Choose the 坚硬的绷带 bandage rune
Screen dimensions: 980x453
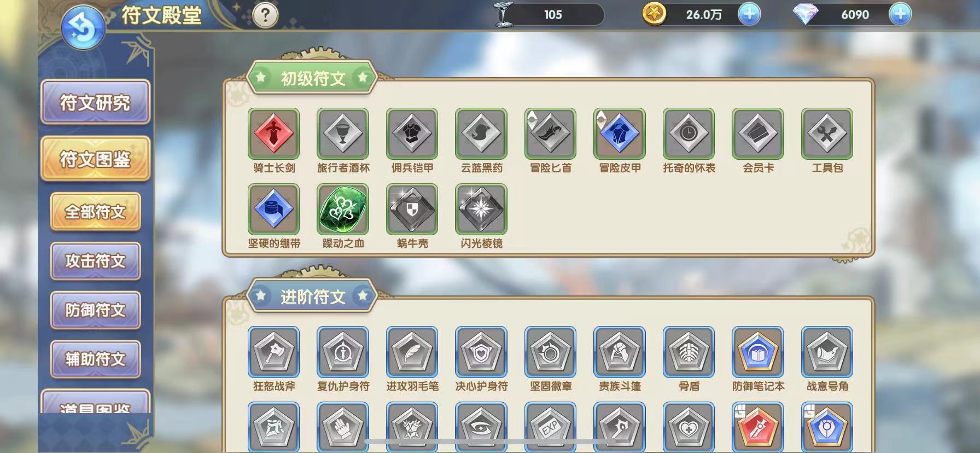(x=273, y=209)
